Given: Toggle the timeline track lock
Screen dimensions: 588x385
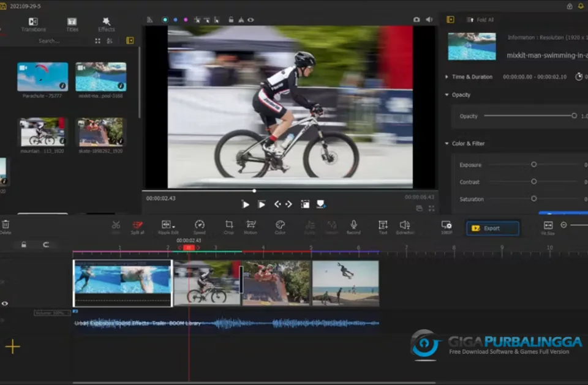Looking at the screenshot, I should coord(24,245).
